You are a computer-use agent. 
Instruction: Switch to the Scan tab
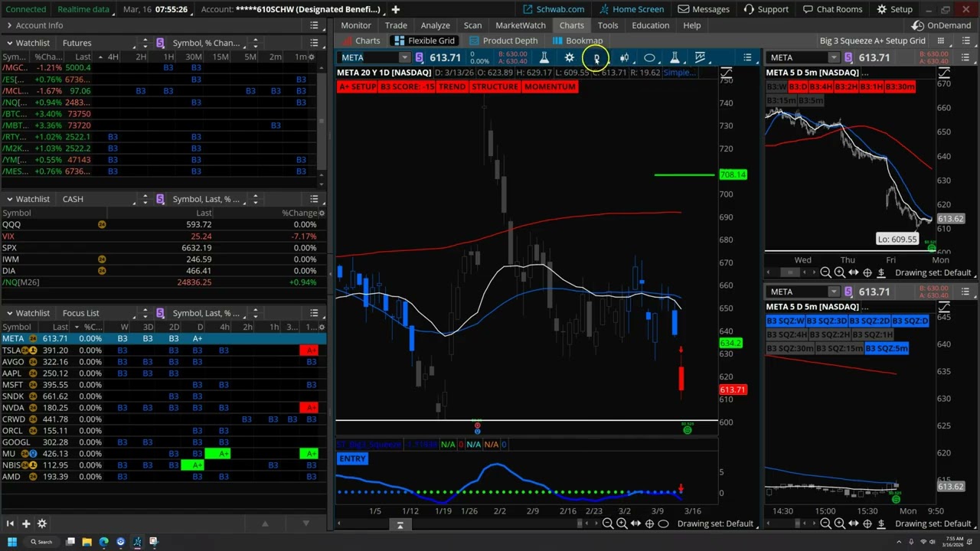click(472, 25)
